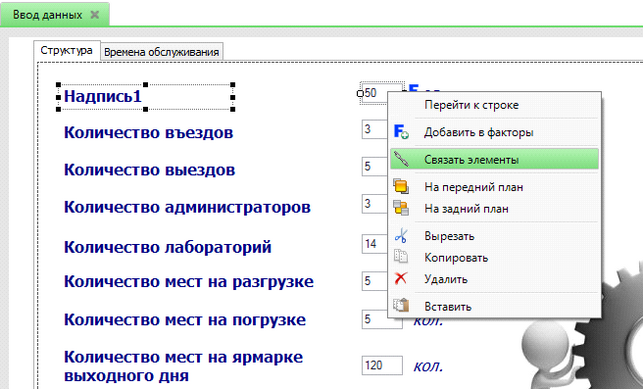643x389 pixels.
Task: Choose Перейти к строке from context menu
Action: point(494,105)
